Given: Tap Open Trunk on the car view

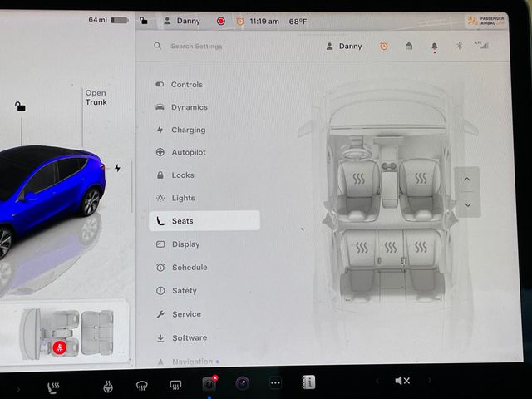Looking at the screenshot, I should (x=96, y=98).
